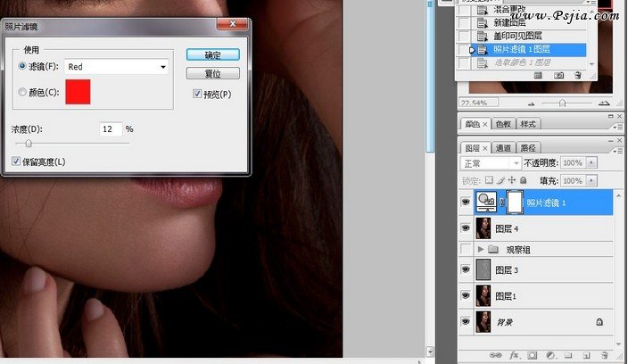
Task: Click the link layers chain icon
Action: click(x=497, y=355)
